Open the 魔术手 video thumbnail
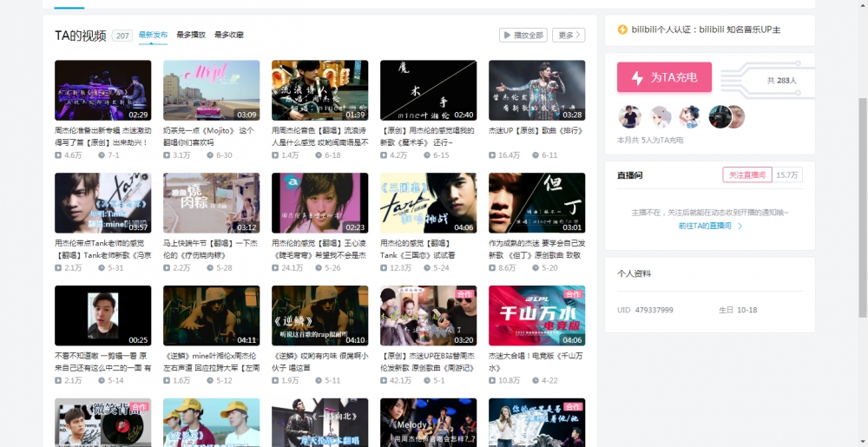868x447 pixels. pyautogui.click(x=429, y=90)
